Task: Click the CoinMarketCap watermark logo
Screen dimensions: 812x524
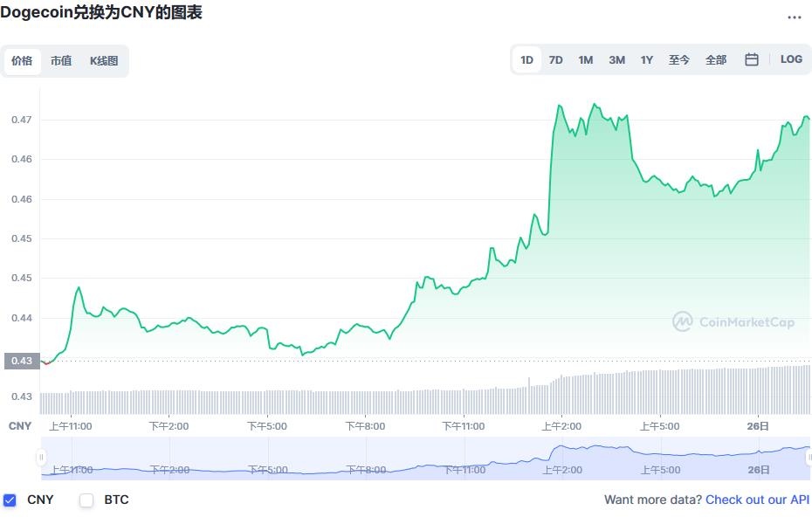Action: [733, 322]
